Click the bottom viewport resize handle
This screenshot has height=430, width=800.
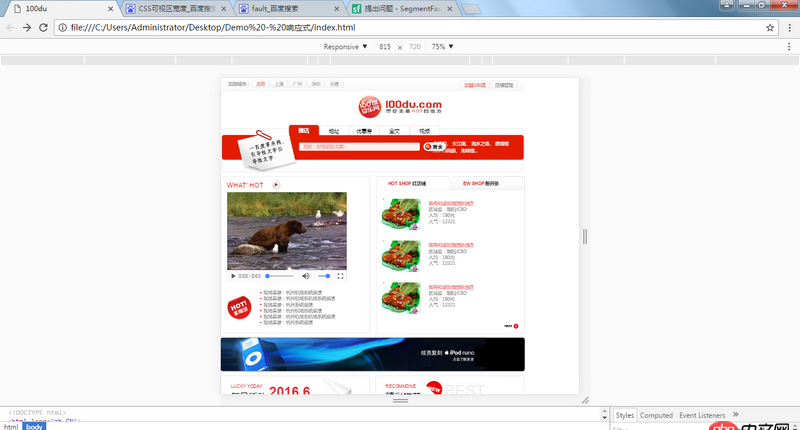pyautogui.click(x=400, y=401)
